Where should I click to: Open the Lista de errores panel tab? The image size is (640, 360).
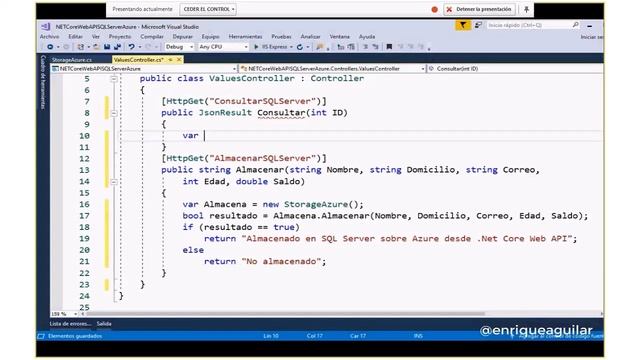point(71,324)
